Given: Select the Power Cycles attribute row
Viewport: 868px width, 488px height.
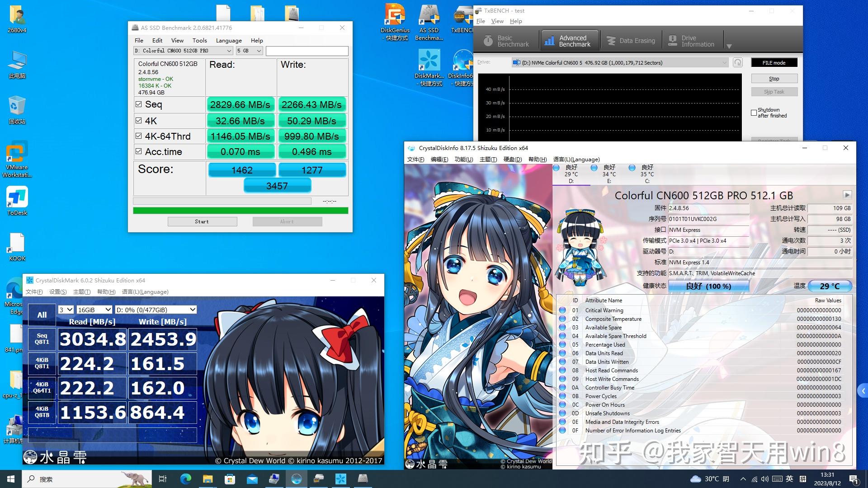Looking at the screenshot, I should (x=700, y=396).
